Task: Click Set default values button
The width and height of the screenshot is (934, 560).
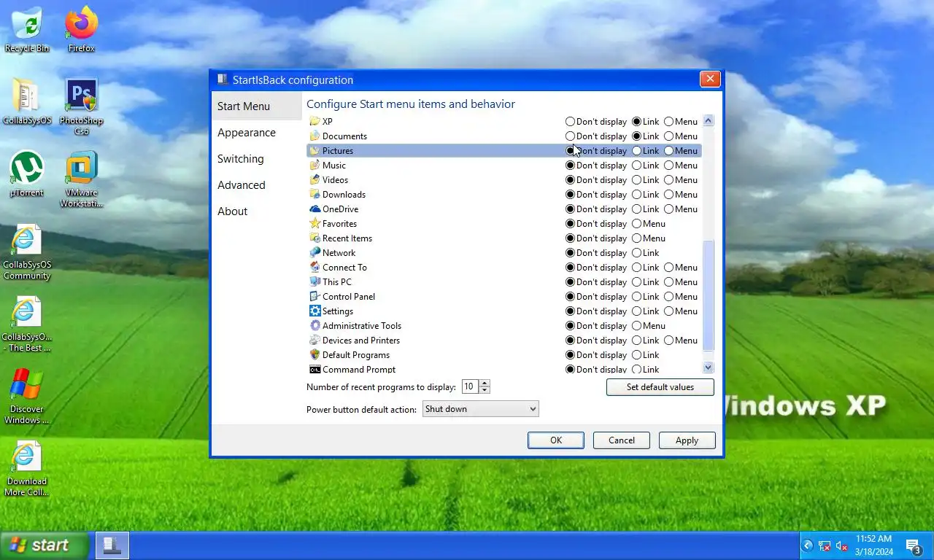Action: pyautogui.click(x=660, y=387)
